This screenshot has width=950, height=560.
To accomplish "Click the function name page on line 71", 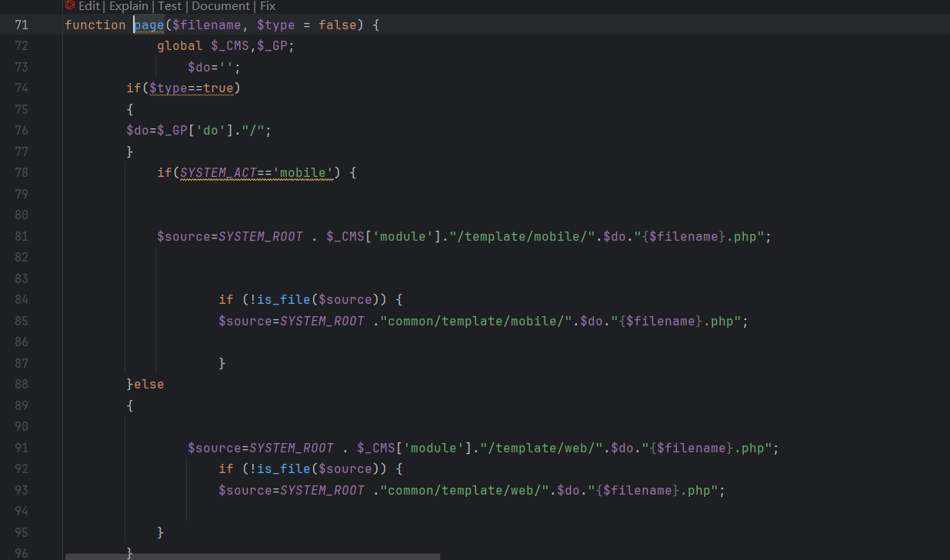I will [x=149, y=25].
